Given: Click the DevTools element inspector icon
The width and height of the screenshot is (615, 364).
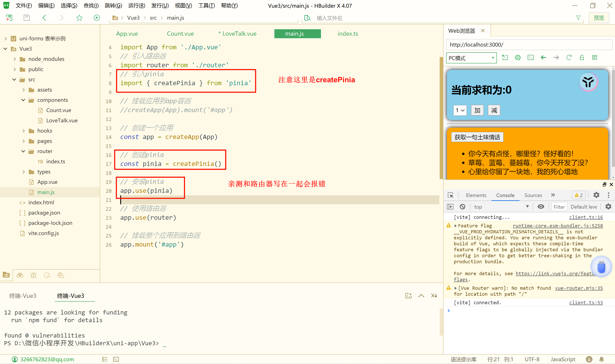Looking at the screenshot, I should pyautogui.click(x=450, y=195).
